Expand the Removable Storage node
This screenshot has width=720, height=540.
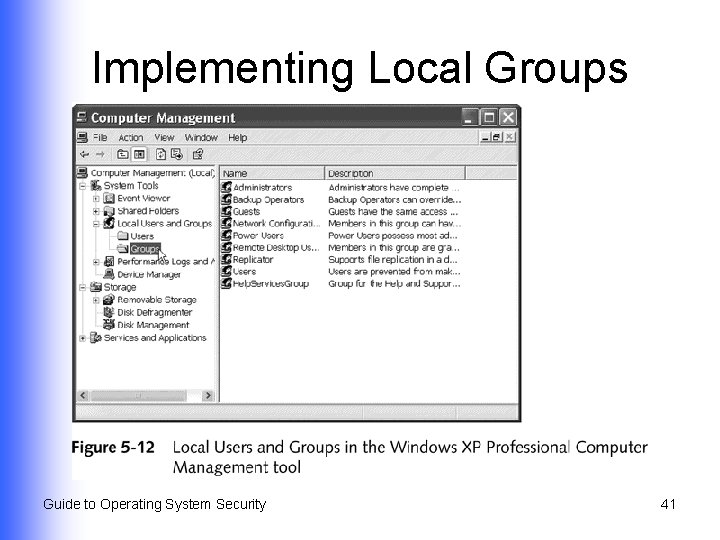96,300
